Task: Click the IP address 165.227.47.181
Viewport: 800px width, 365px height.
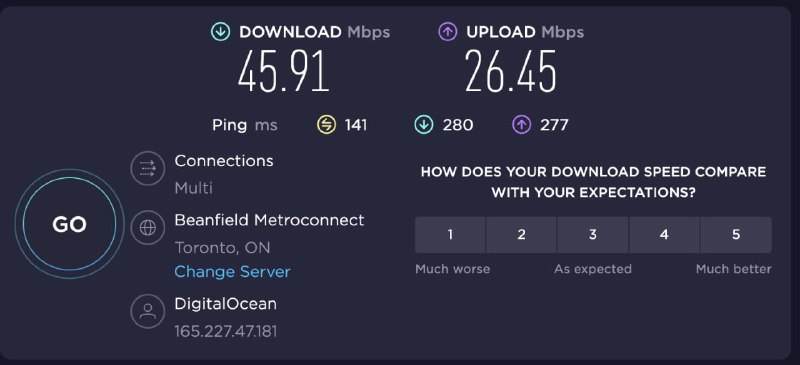Action: pos(226,331)
